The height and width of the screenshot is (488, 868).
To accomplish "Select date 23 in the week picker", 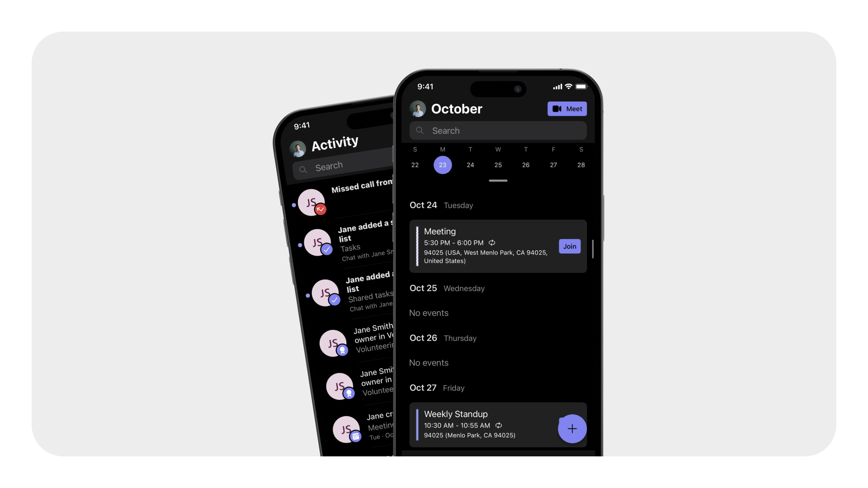I will pos(442,165).
